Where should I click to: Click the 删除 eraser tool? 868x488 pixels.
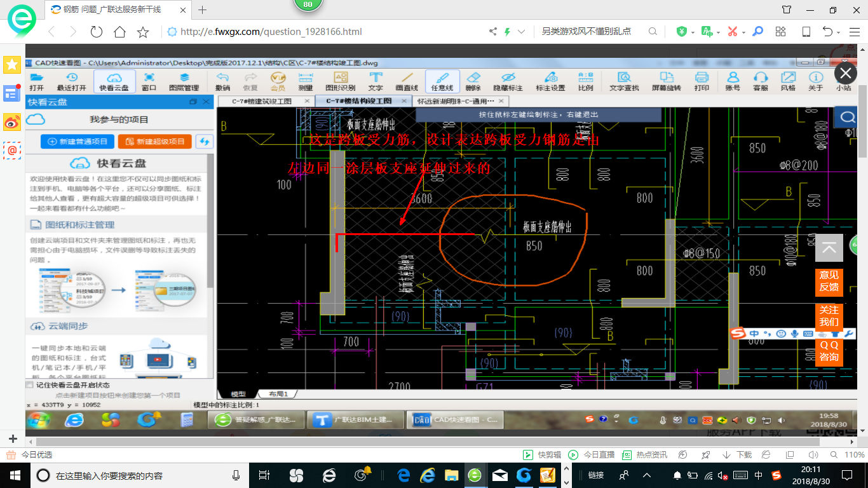(473, 81)
